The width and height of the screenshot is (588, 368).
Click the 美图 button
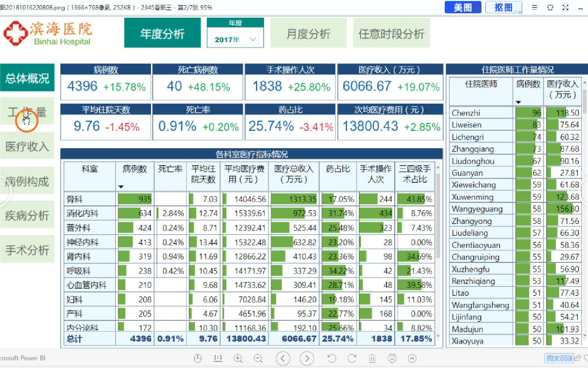click(463, 7)
